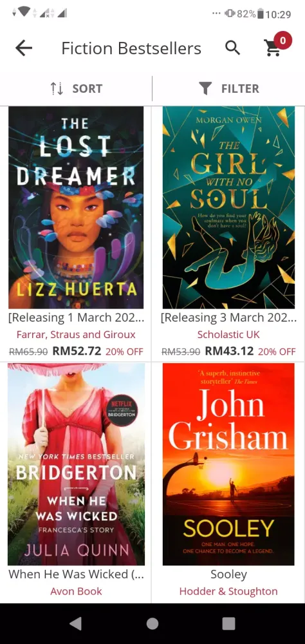Open The Girl With No Soul cover
305x644 pixels.
228,207
